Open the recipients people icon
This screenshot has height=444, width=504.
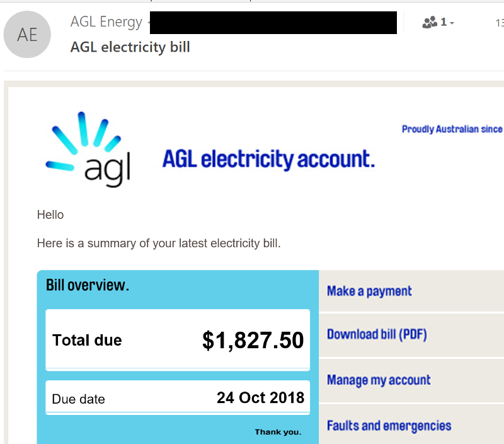[430, 22]
